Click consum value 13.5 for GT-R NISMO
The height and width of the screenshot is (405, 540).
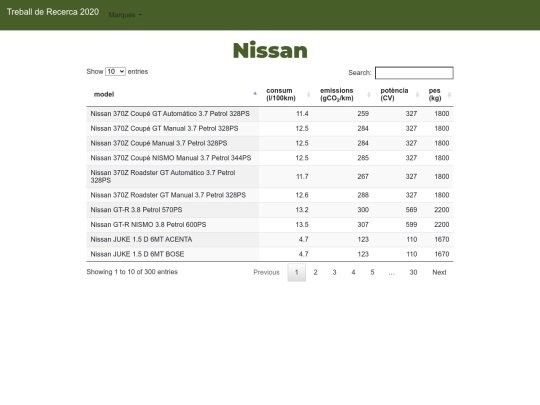coord(302,225)
